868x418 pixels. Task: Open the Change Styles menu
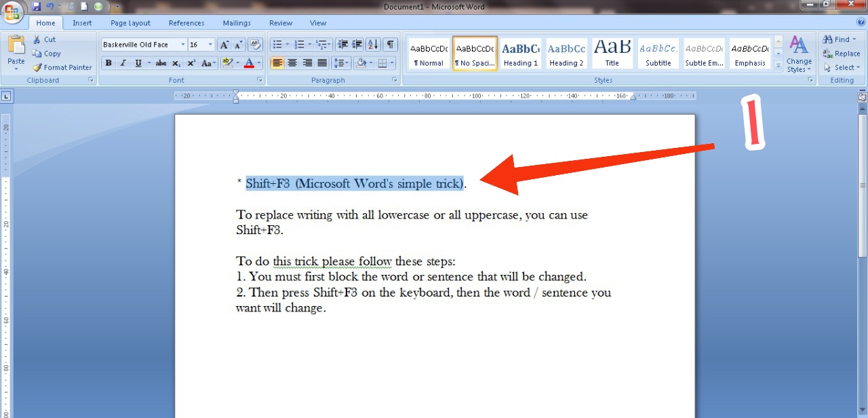click(x=799, y=54)
